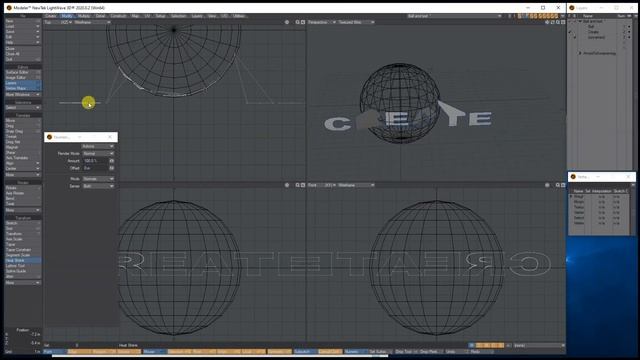Viewport: 640px width, 360px height.
Task: Open current object dropdown Ball and text
Action: [x=454, y=16]
